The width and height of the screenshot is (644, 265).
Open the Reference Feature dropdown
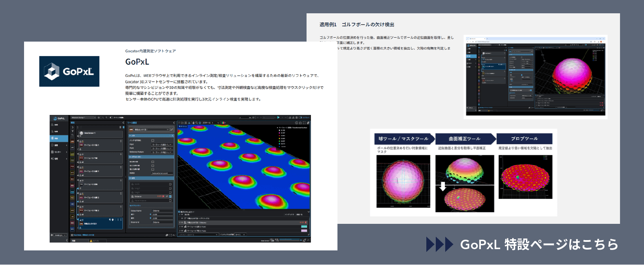pos(162,153)
